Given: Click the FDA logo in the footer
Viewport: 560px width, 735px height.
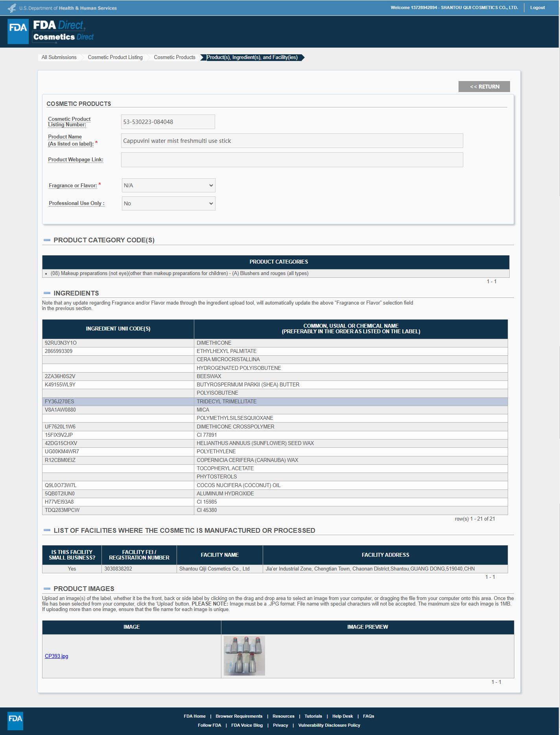Looking at the screenshot, I should (x=15, y=721).
